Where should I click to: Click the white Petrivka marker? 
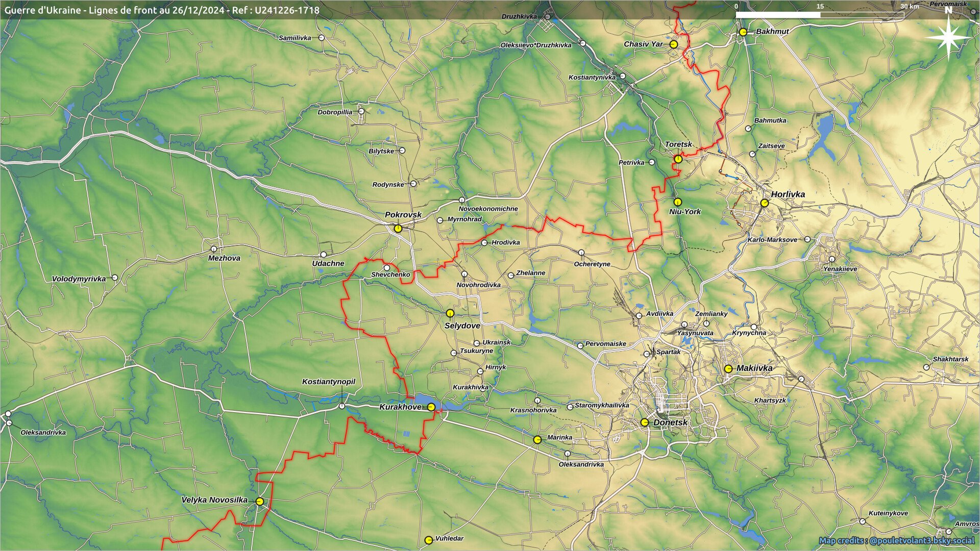(652, 162)
